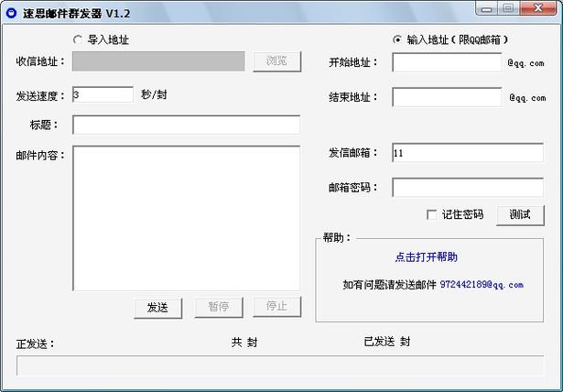Click the 发送 send button

[x=158, y=308]
